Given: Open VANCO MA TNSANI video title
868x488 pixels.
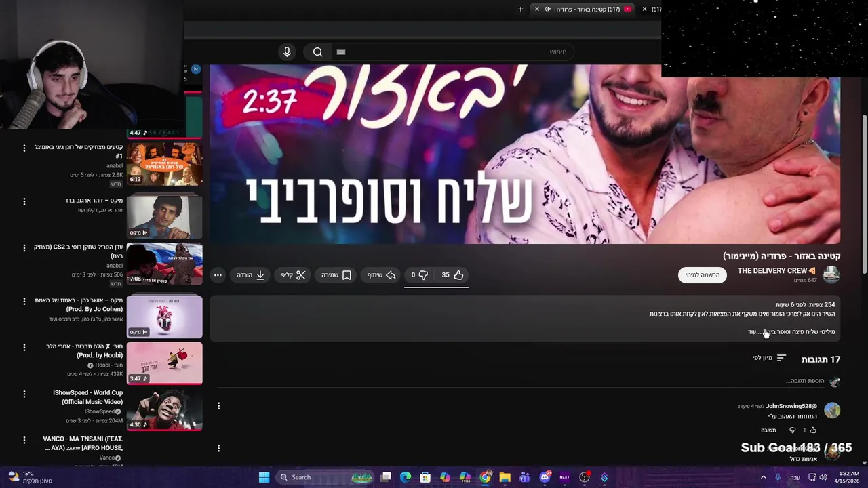Looking at the screenshot, I should tap(83, 443).
